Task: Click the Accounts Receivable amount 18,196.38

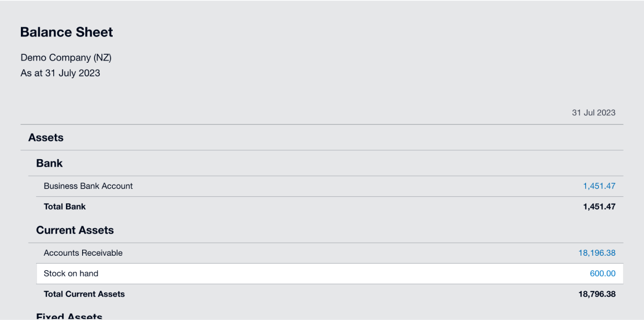Action: tap(597, 253)
